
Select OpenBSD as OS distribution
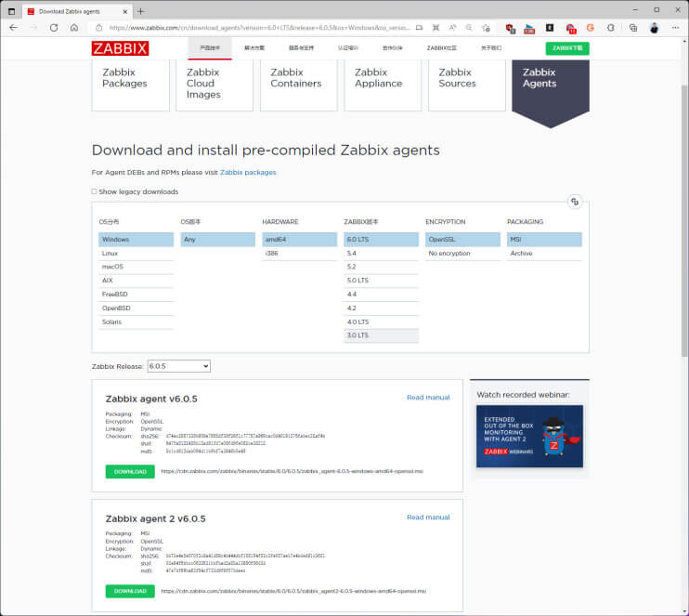[136, 308]
